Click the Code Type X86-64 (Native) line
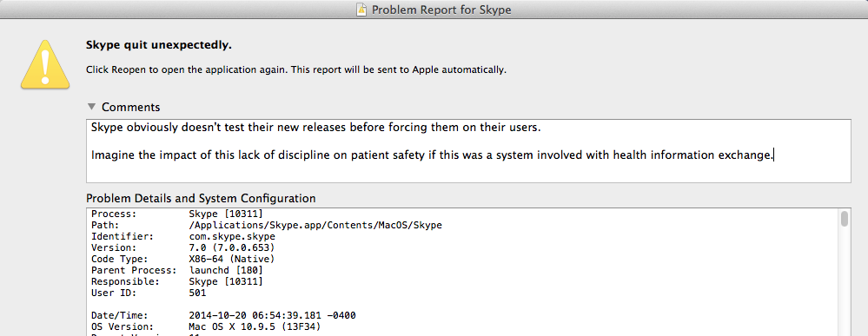The image size is (868, 336). pyautogui.click(x=182, y=259)
